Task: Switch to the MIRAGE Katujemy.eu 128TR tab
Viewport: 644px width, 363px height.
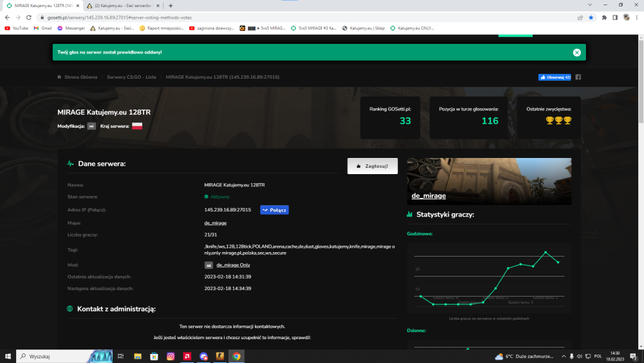Action: click(43, 6)
